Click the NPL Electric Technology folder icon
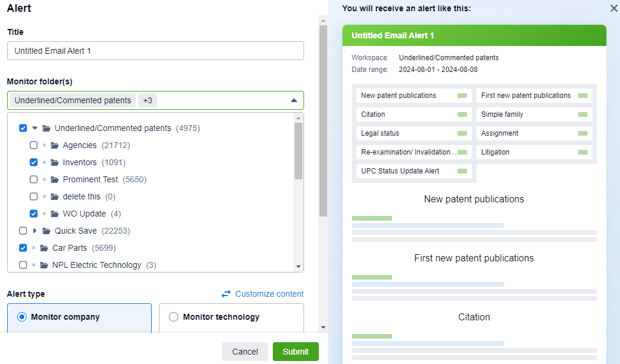This screenshot has width=620, height=364. pyautogui.click(x=44, y=265)
